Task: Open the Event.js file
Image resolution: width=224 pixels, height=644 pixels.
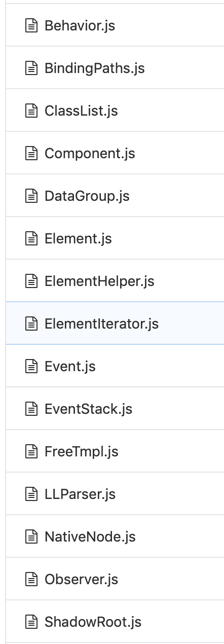Action: click(70, 366)
